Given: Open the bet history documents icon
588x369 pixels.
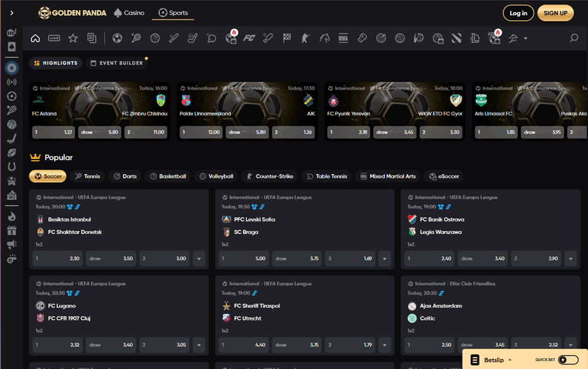Looking at the screenshot, I should (92, 38).
